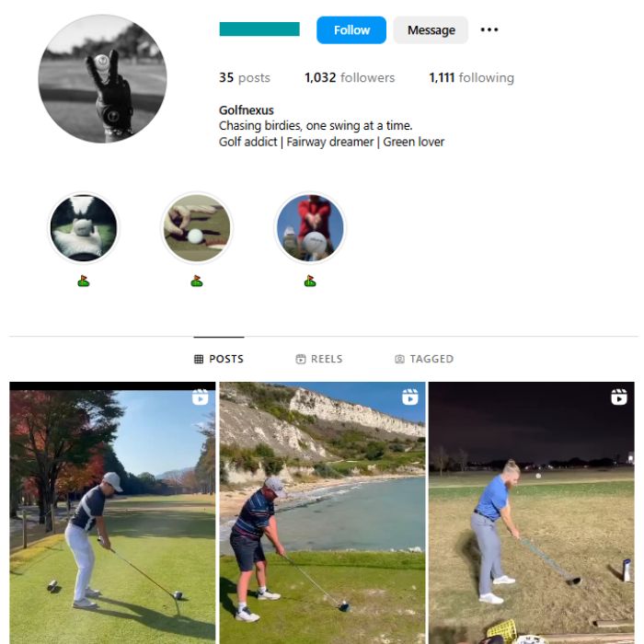
Task: Open the golf glove profile picture
Action: (103, 79)
